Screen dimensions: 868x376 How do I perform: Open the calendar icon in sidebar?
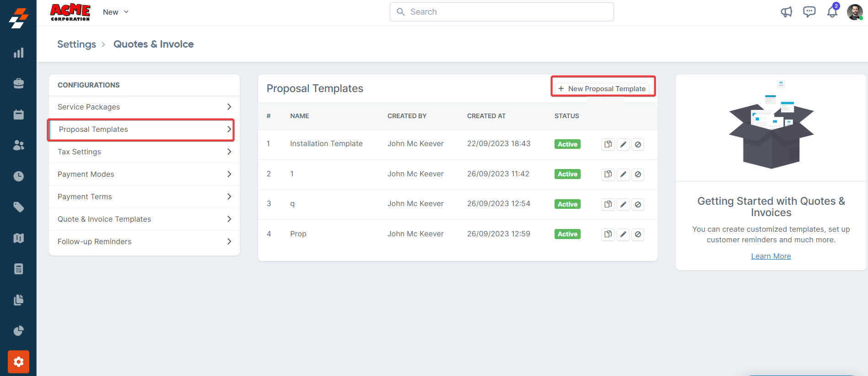click(18, 114)
